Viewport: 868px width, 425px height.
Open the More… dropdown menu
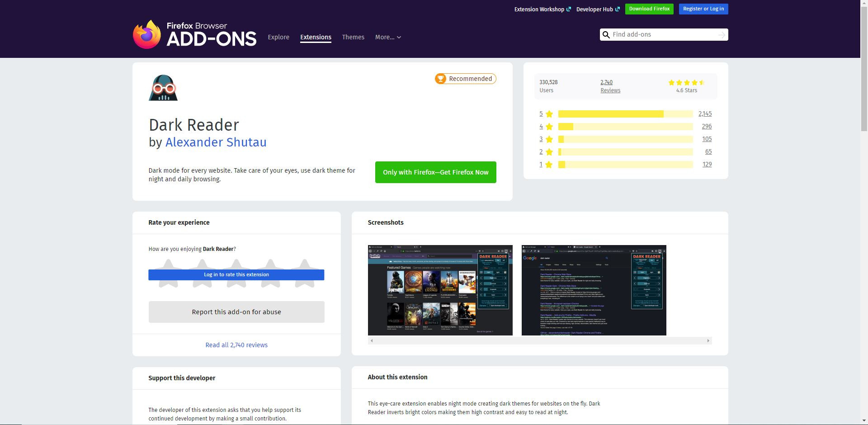[388, 37]
